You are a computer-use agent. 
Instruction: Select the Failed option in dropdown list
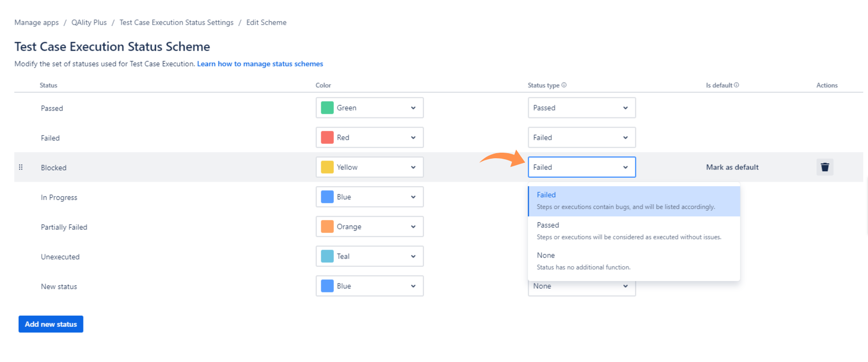(x=634, y=201)
